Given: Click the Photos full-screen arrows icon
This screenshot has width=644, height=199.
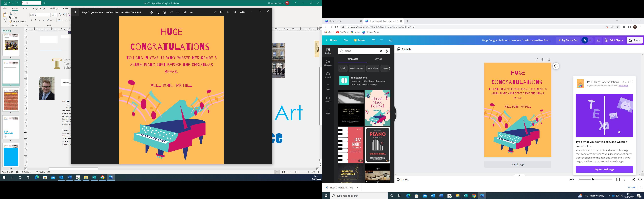Looking at the screenshot, I should point(215,12).
